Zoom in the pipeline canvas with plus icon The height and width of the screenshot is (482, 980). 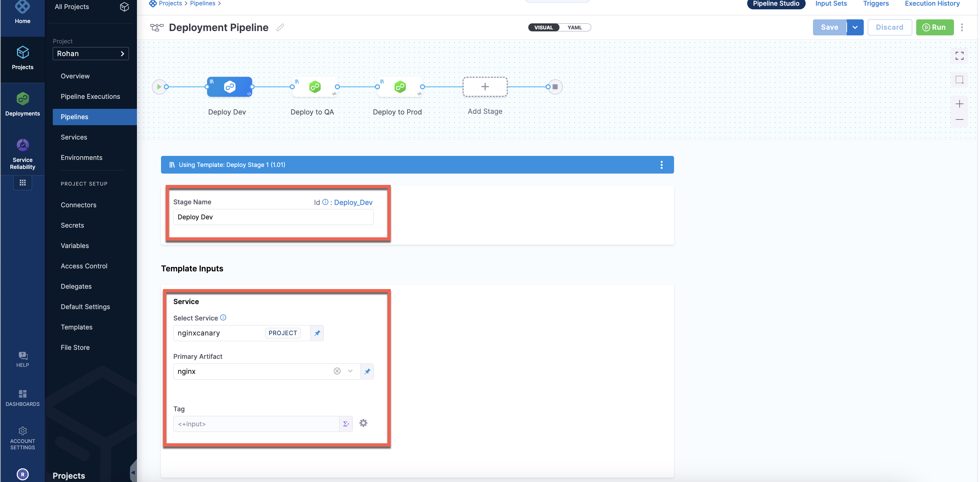(x=959, y=104)
